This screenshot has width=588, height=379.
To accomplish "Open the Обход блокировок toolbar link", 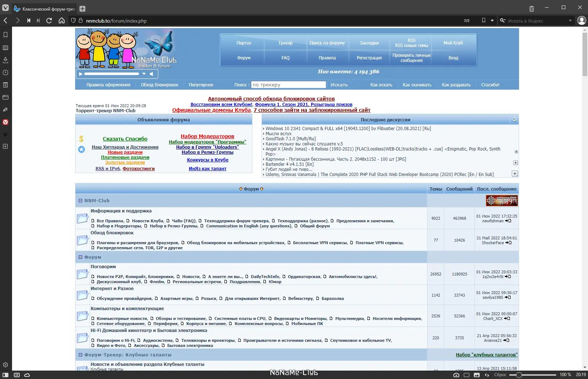I will (x=160, y=85).
